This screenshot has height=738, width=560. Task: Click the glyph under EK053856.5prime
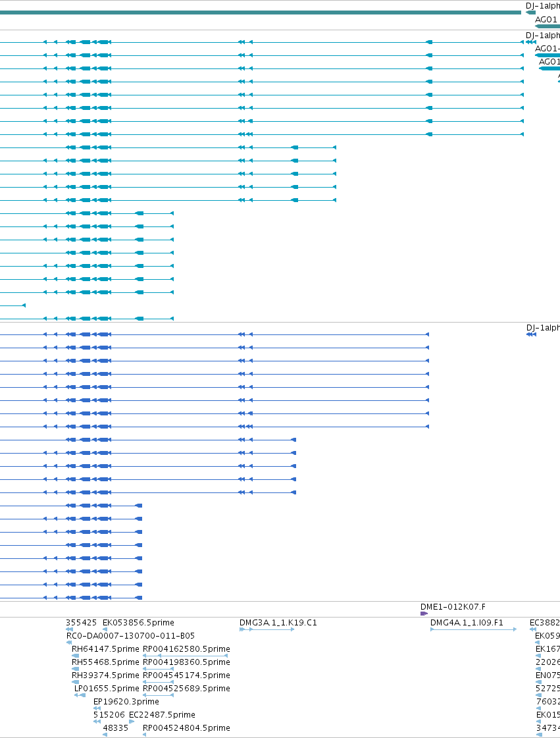coord(105,629)
